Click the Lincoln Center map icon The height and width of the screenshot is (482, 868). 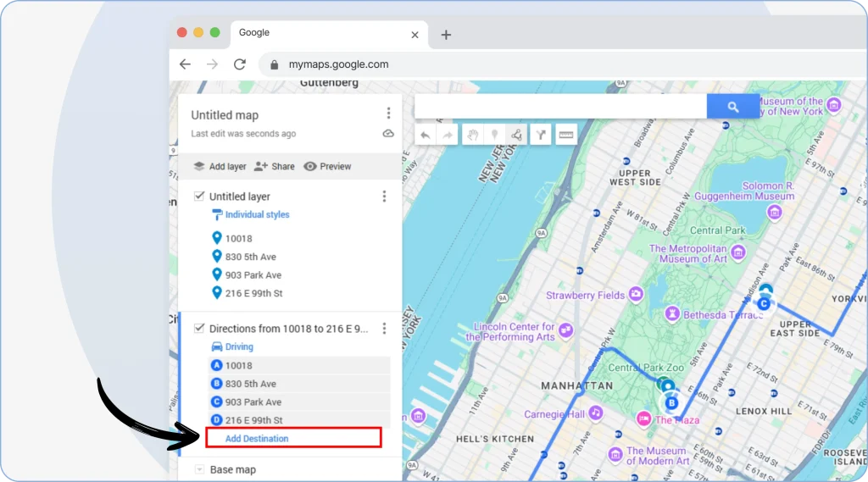click(565, 331)
